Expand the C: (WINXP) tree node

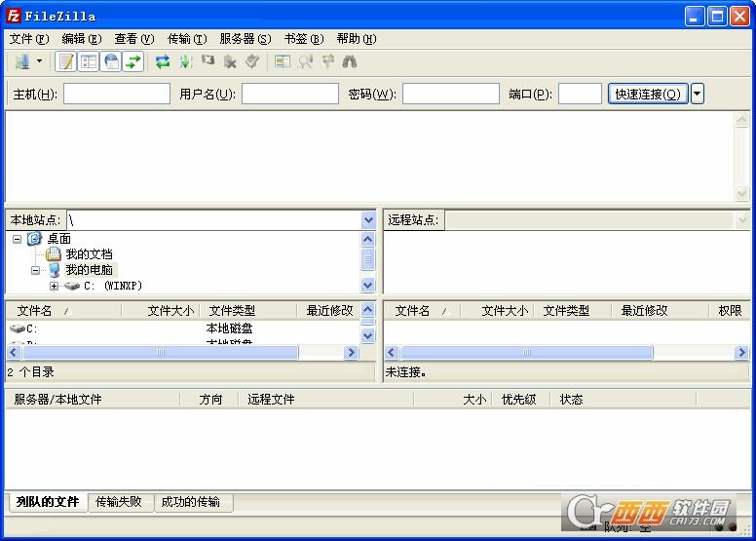(x=54, y=286)
